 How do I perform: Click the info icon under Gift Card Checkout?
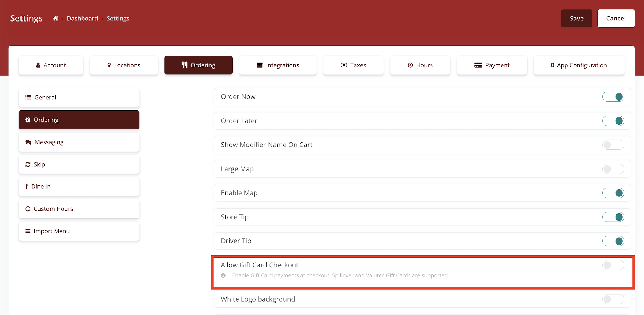(223, 275)
